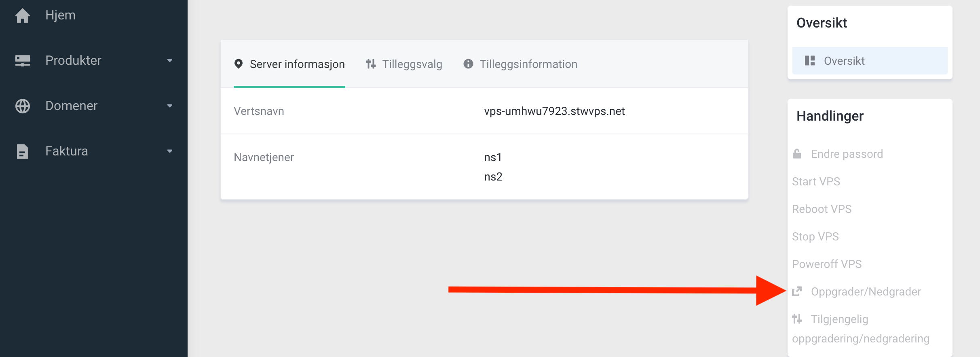980x357 pixels.
Task: Click the Tilleggsinformation info circle icon
Action: click(x=468, y=64)
